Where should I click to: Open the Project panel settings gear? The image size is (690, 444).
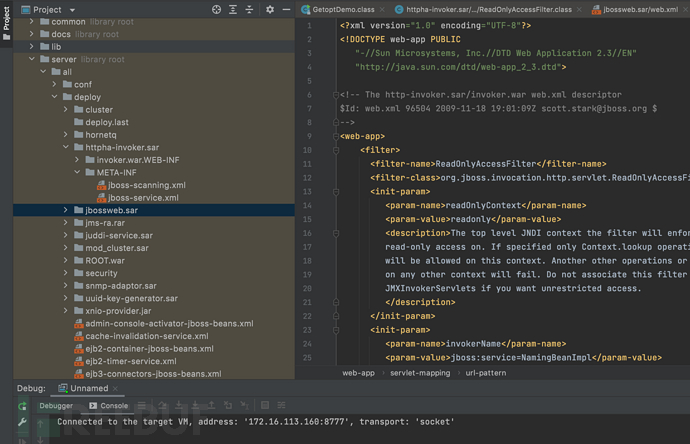pos(270,9)
